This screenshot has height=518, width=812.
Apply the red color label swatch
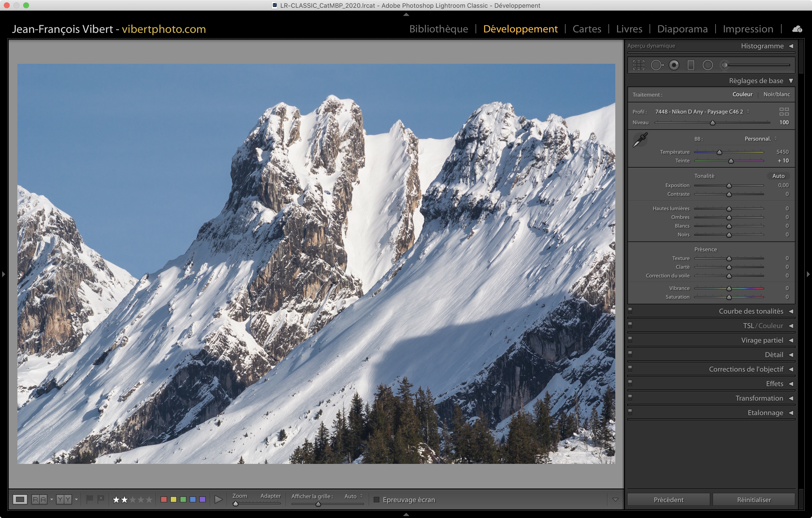tap(164, 499)
